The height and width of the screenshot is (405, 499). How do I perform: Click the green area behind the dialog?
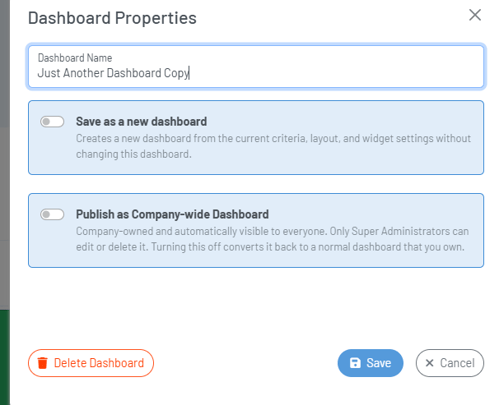click(5, 357)
